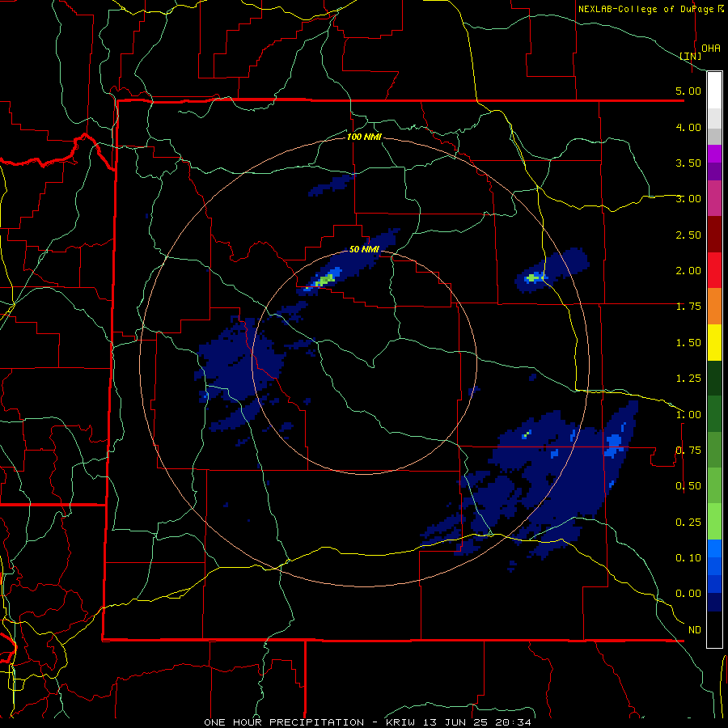728x728 pixels.
Task: Select the 2.50 legend value
Action: pyautogui.click(x=688, y=235)
